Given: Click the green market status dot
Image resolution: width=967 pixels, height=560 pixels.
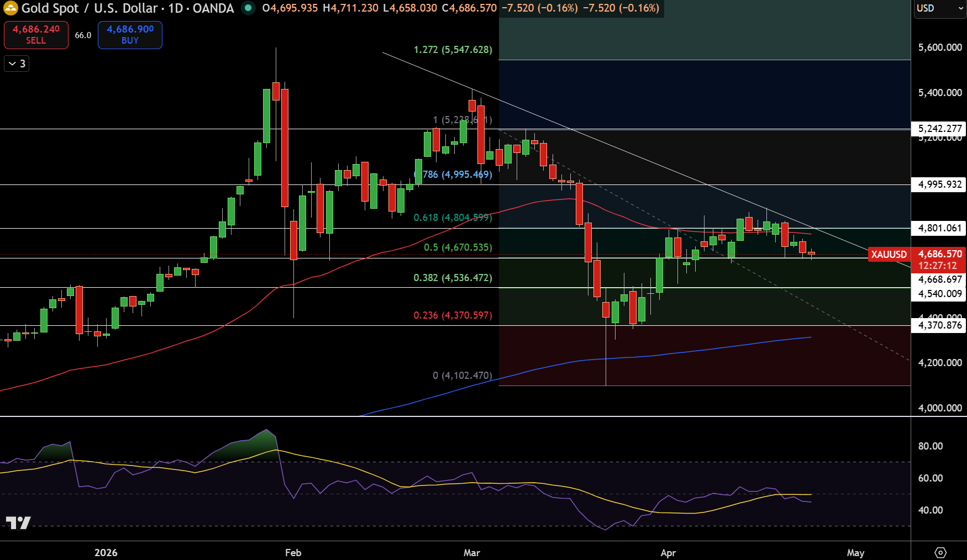Looking at the screenshot, I should [248, 9].
